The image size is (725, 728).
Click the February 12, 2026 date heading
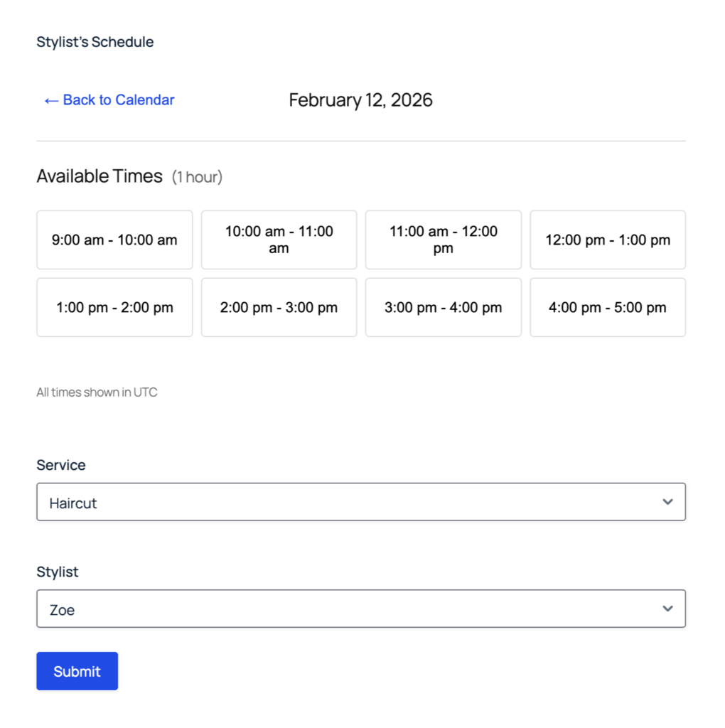(360, 100)
